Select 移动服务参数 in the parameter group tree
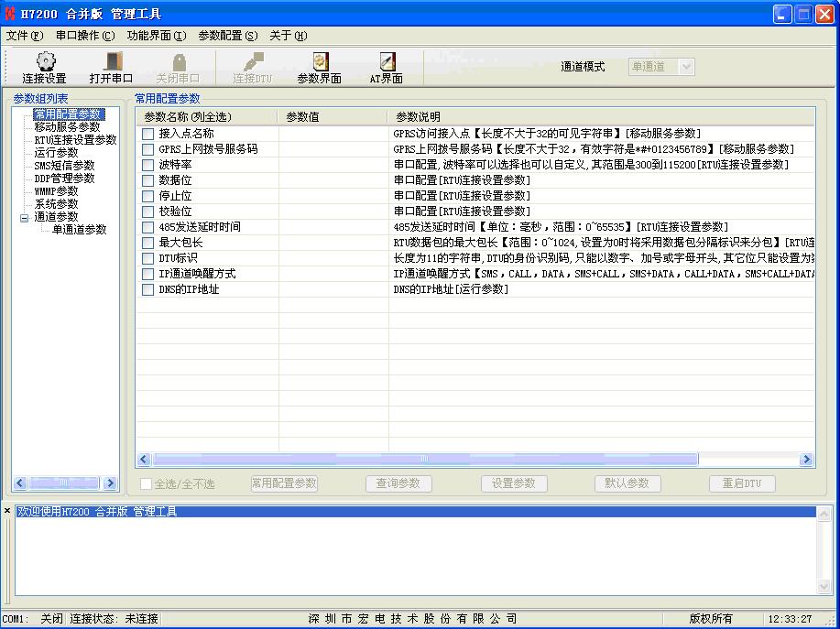This screenshot has height=629, width=840. pos(67,127)
